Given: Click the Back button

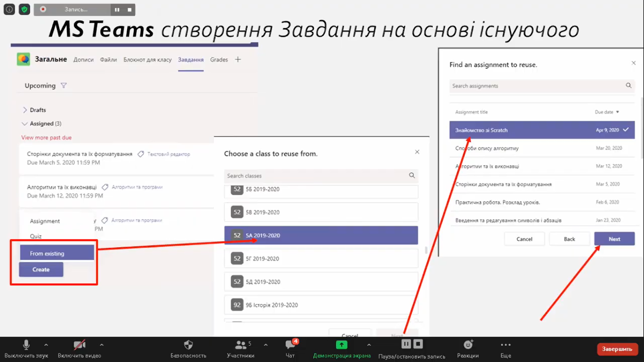Looking at the screenshot, I should click(570, 239).
